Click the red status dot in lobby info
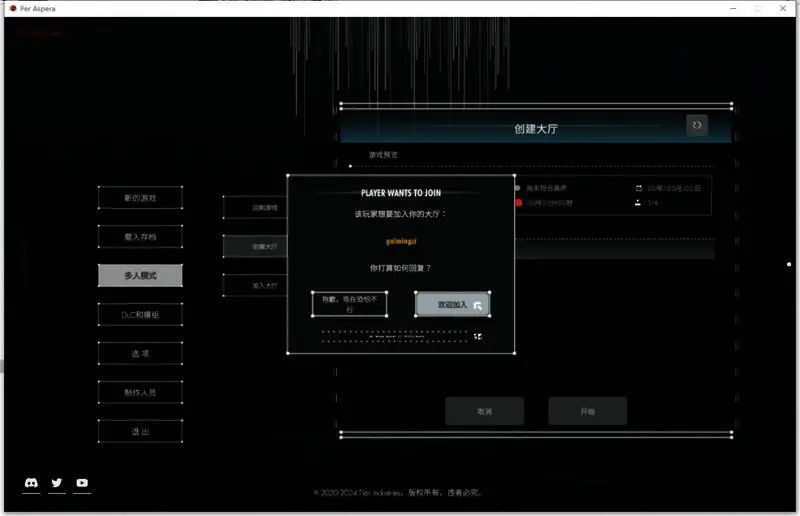The image size is (800, 516). coord(518,203)
